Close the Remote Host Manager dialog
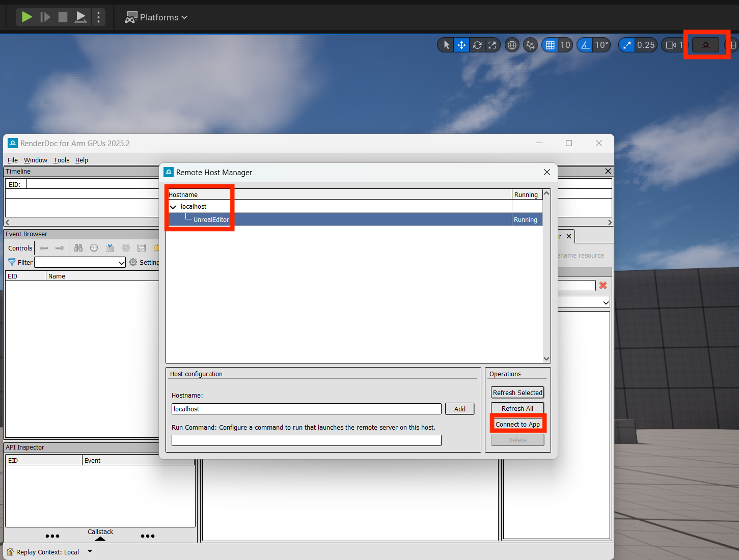This screenshot has width=739, height=560. click(x=547, y=172)
